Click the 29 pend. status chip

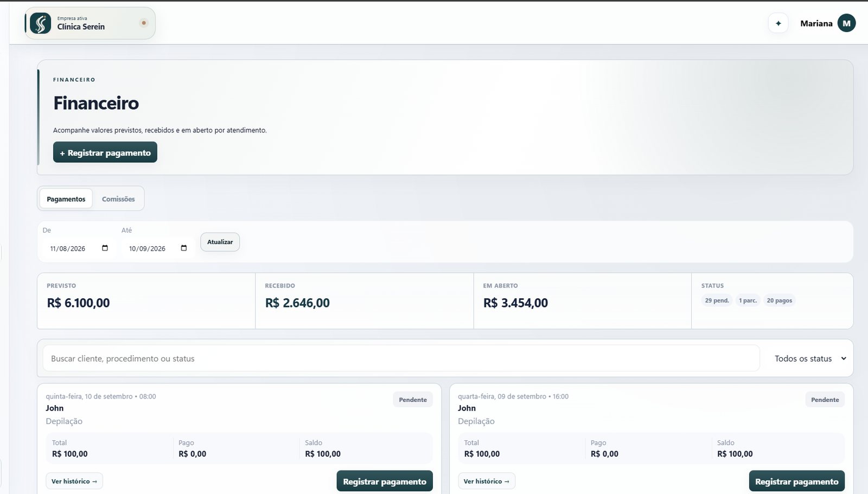[x=717, y=300]
